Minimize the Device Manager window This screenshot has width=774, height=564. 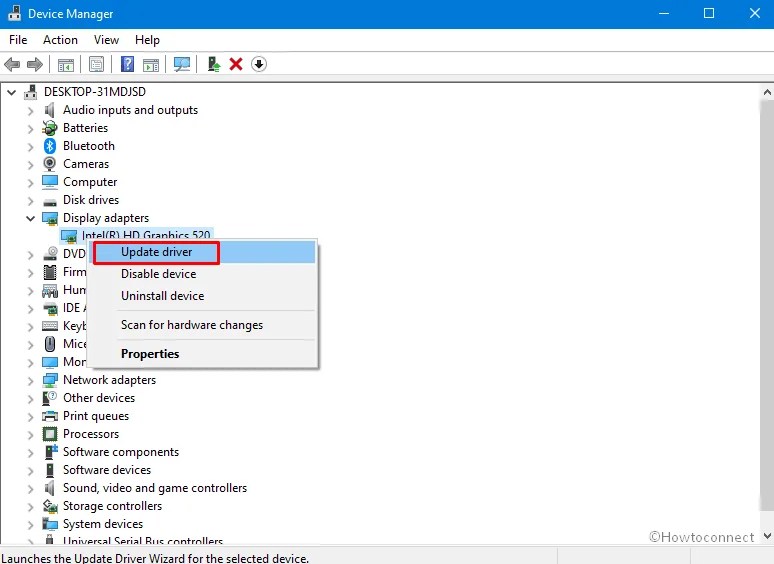click(x=664, y=13)
